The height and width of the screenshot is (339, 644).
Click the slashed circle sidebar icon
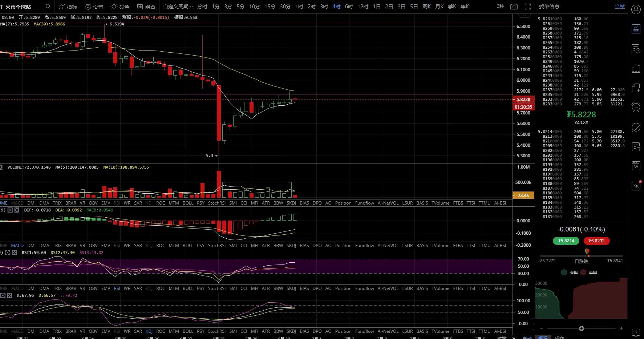(x=636, y=127)
